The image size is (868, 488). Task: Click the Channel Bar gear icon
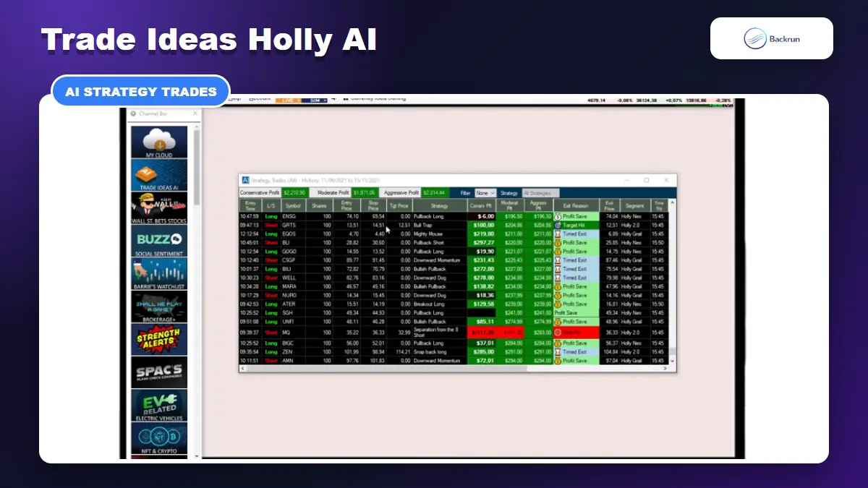click(x=133, y=114)
